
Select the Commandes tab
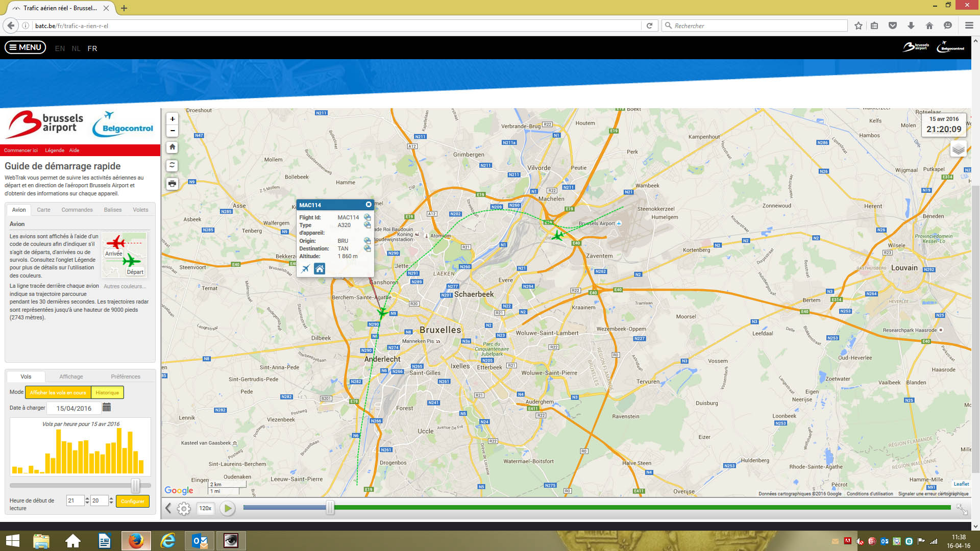77,210
